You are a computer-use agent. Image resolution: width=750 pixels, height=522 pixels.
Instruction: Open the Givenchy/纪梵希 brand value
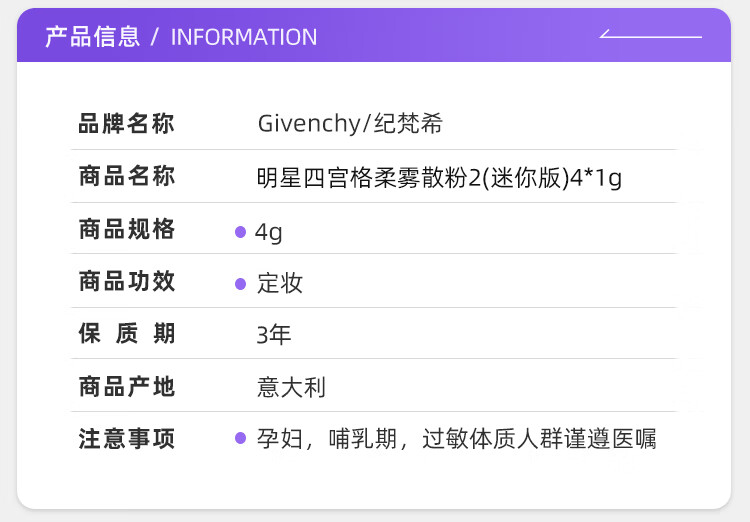350,124
